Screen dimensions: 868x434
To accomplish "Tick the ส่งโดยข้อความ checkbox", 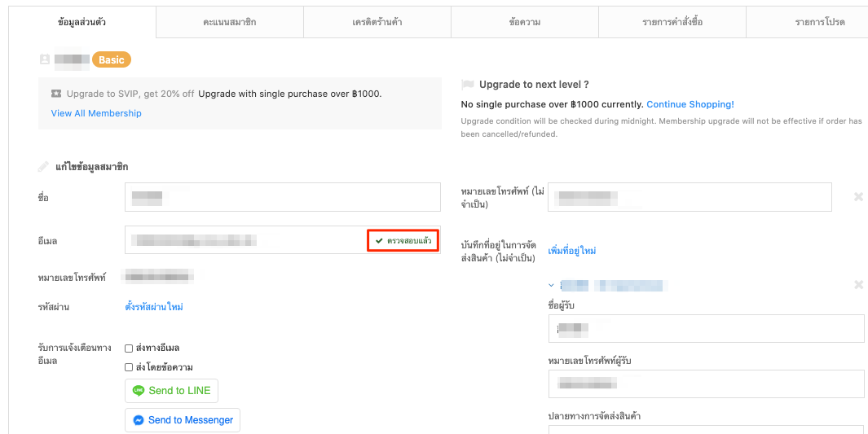I will [x=129, y=367].
